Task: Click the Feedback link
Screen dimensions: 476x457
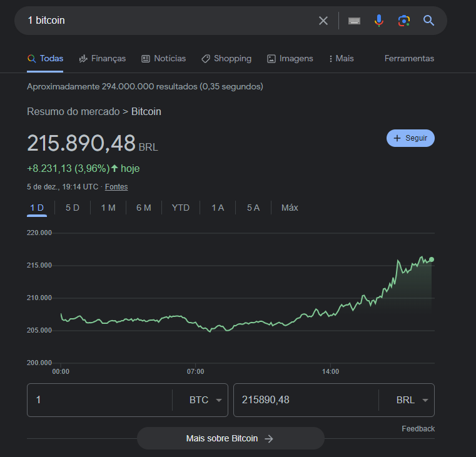Action: pos(418,429)
